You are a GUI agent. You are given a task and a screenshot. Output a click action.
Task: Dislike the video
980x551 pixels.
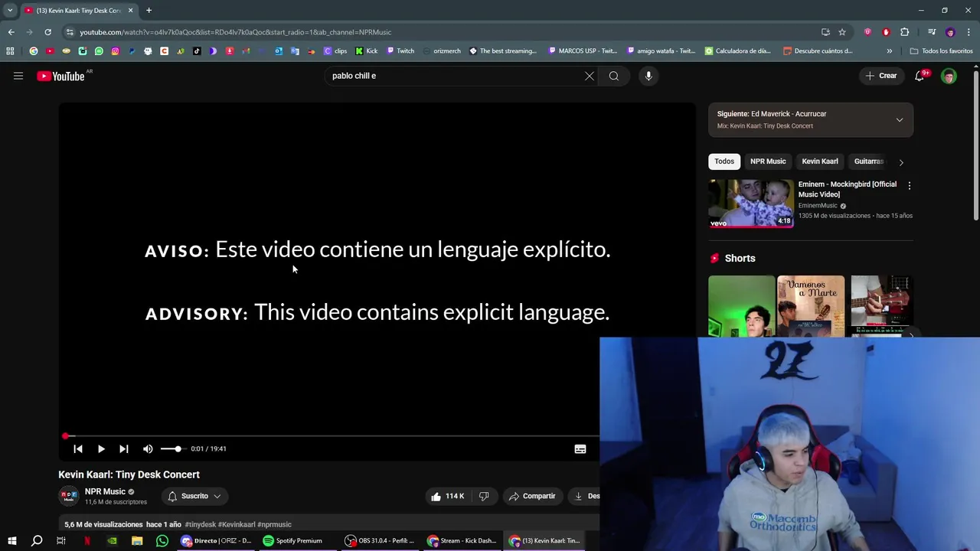[x=484, y=496]
